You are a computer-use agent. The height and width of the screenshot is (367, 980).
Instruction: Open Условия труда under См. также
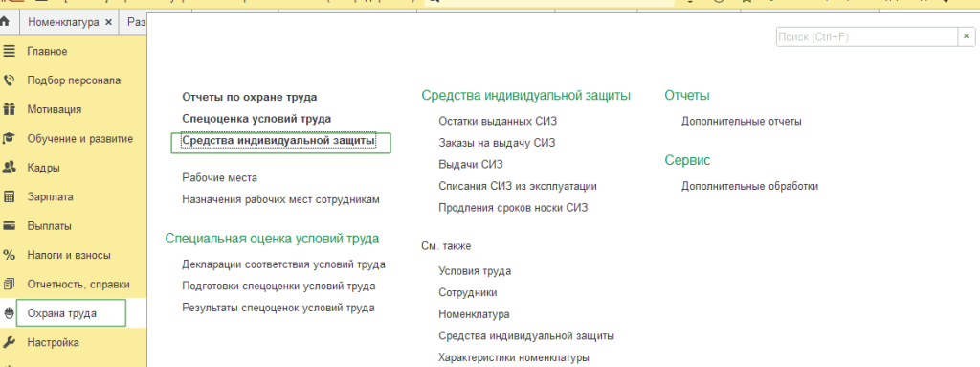point(475,271)
